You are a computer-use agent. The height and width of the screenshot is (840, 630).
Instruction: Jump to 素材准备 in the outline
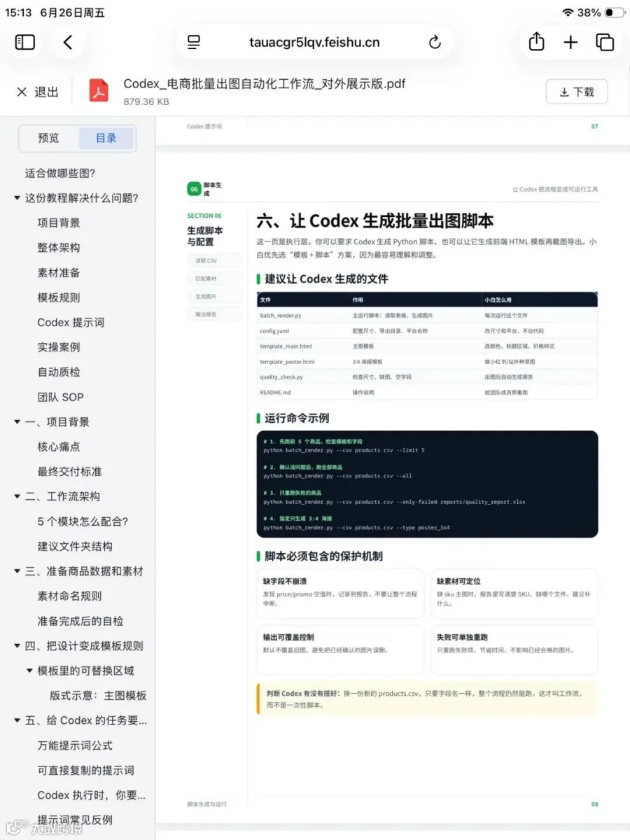59,272
